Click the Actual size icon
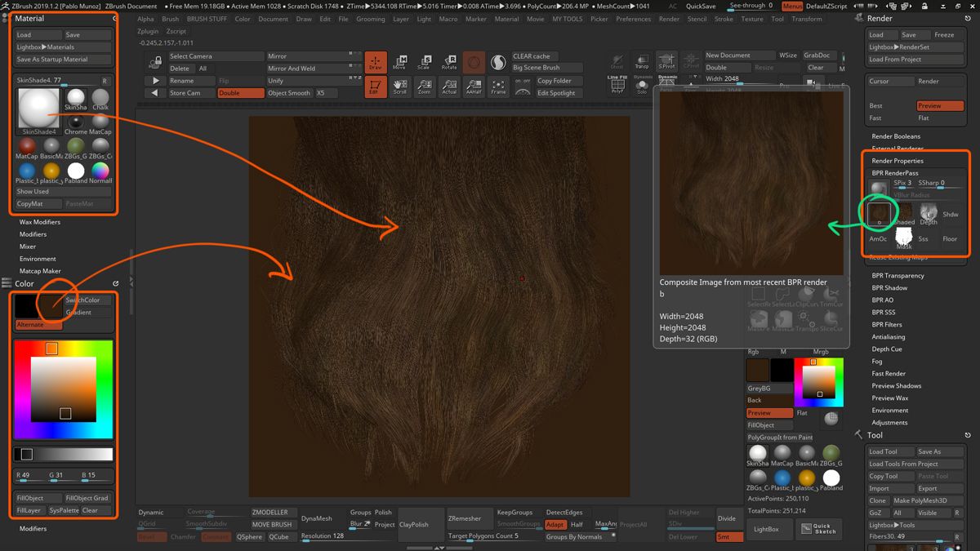980x551 pixels. tap(449, 87)
